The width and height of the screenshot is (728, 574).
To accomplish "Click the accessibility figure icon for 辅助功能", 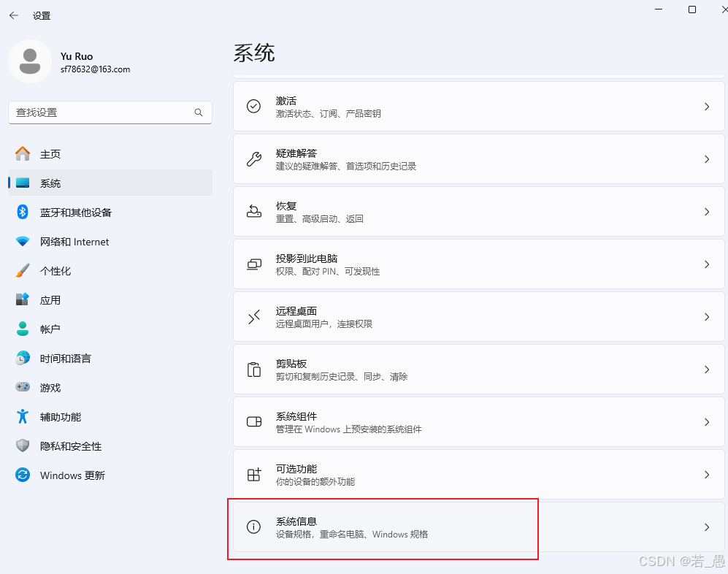I will click(23, 416).
